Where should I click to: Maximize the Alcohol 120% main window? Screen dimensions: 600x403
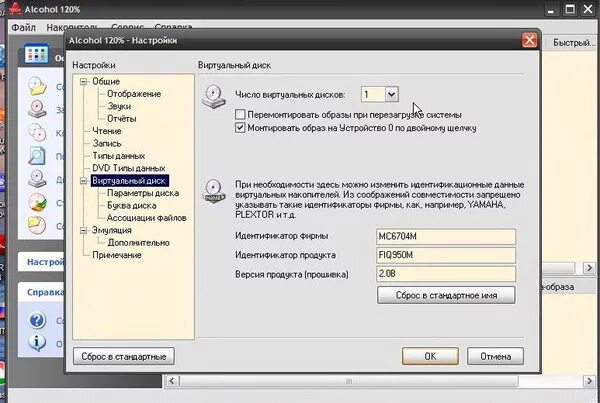[x=570, y=9]
